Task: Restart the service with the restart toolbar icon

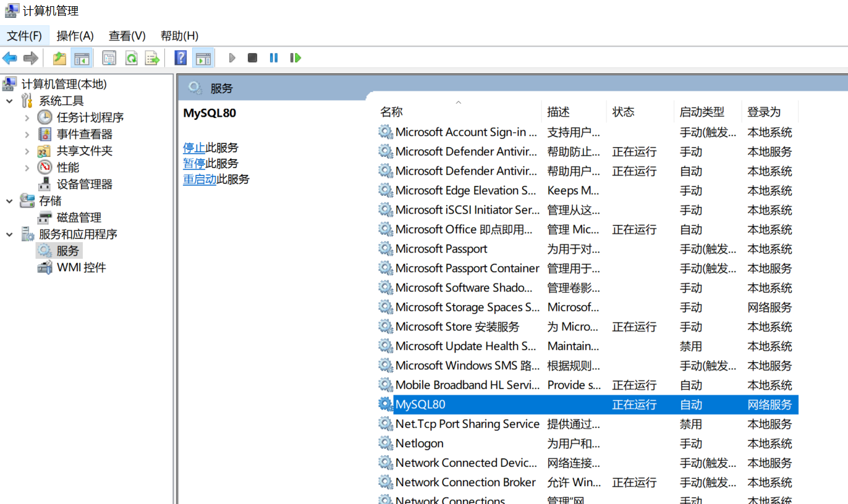Action: coord(295,57)
